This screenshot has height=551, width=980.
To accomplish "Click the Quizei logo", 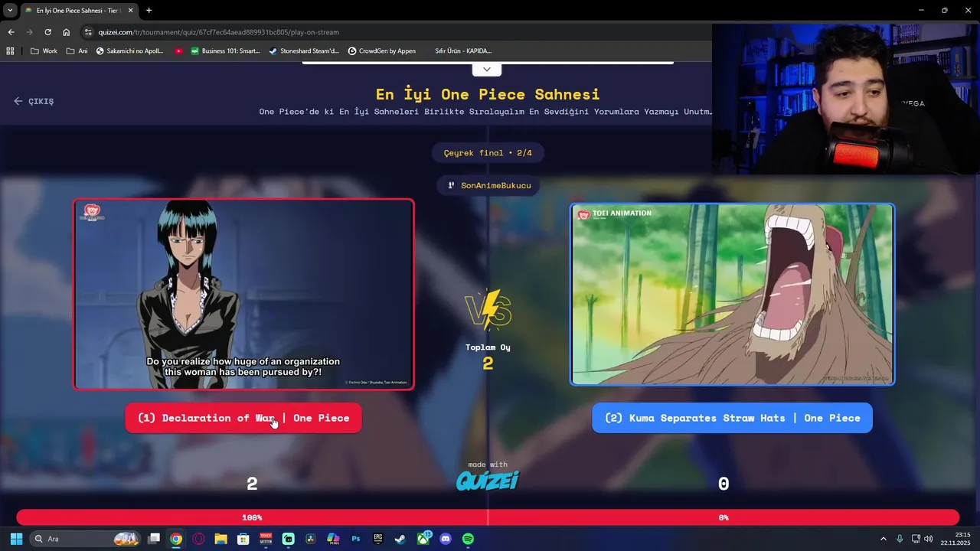I will point(488,480).
